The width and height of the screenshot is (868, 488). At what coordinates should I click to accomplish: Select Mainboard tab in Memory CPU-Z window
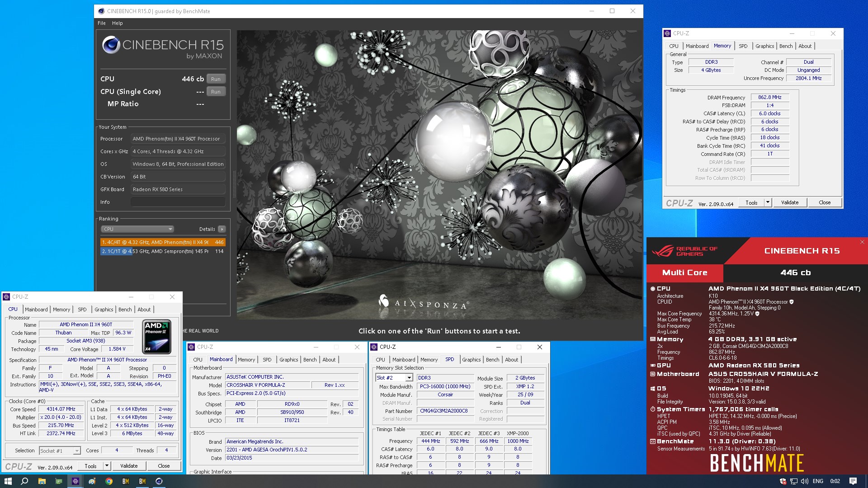pyautogui.click(x=697, y=46)
